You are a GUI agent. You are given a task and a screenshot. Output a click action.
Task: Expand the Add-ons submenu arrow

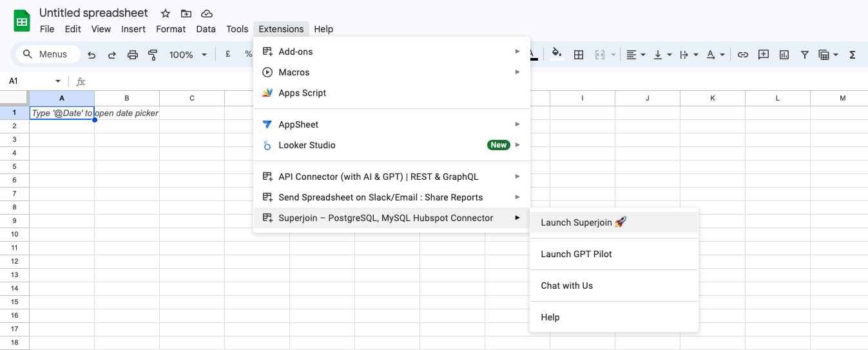click(x=517, y=52)
